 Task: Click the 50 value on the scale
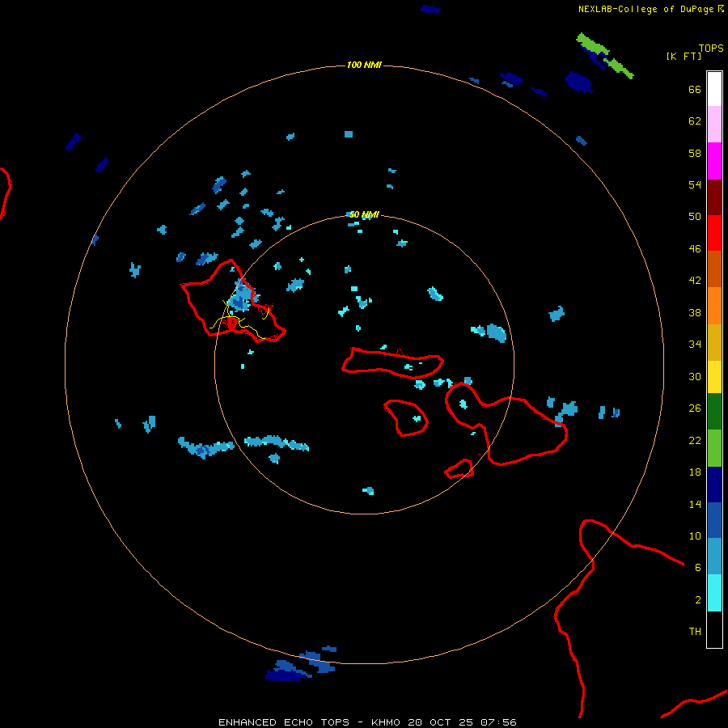tap(695, 216)
